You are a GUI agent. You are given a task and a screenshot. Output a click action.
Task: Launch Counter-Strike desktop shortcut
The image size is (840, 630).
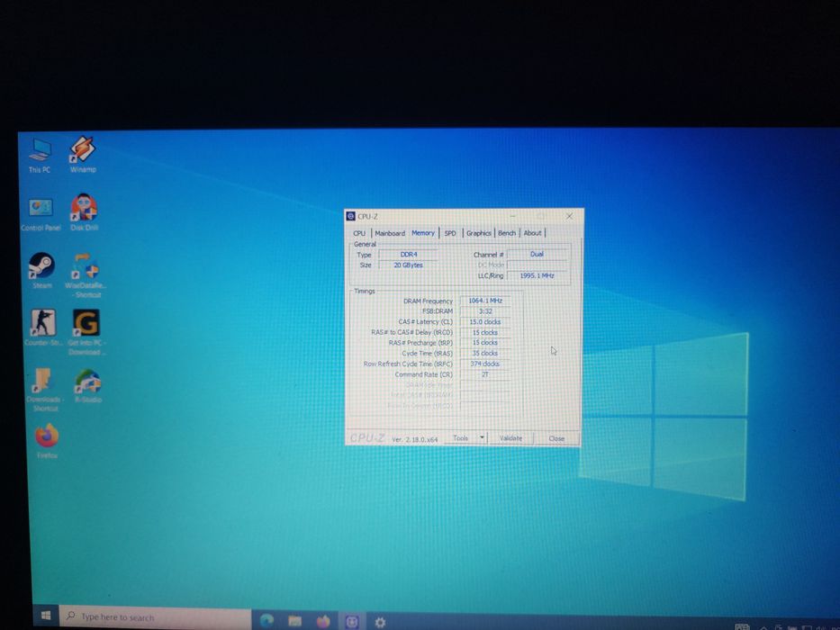point(42,328)
